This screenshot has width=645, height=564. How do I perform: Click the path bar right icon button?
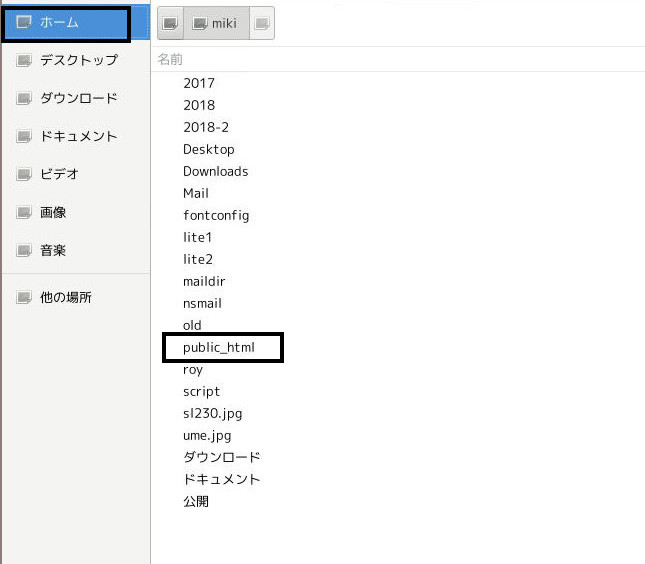pyautogui.click(x=262, y=23)
